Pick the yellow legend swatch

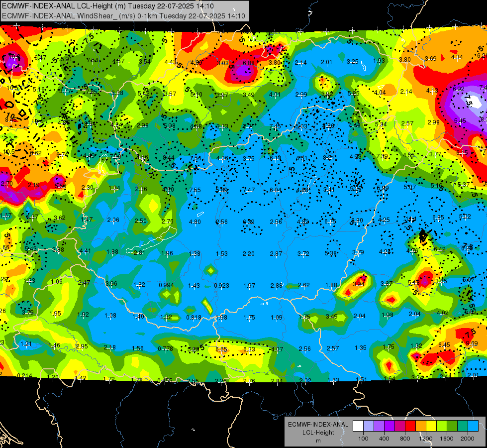[431, 426]
